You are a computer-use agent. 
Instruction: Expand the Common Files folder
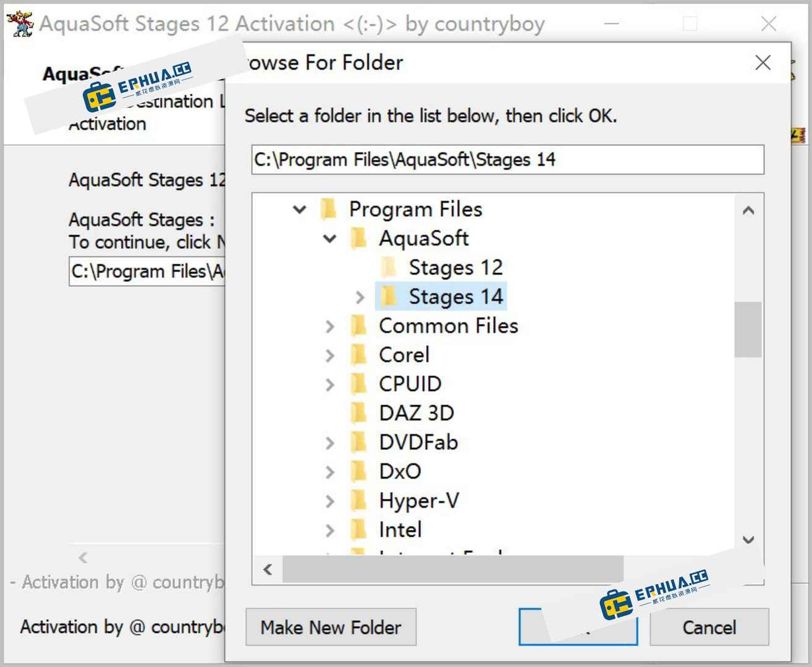tap(330, 326)
